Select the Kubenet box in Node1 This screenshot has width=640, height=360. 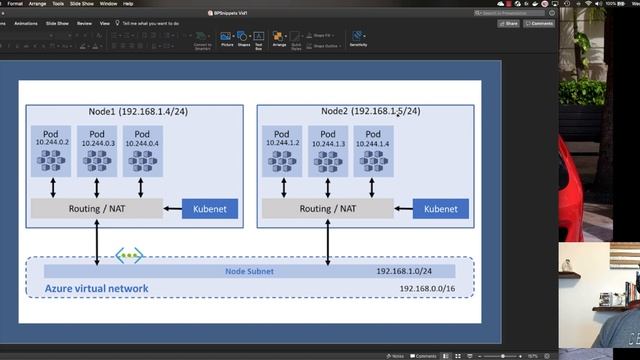(210, 209)
